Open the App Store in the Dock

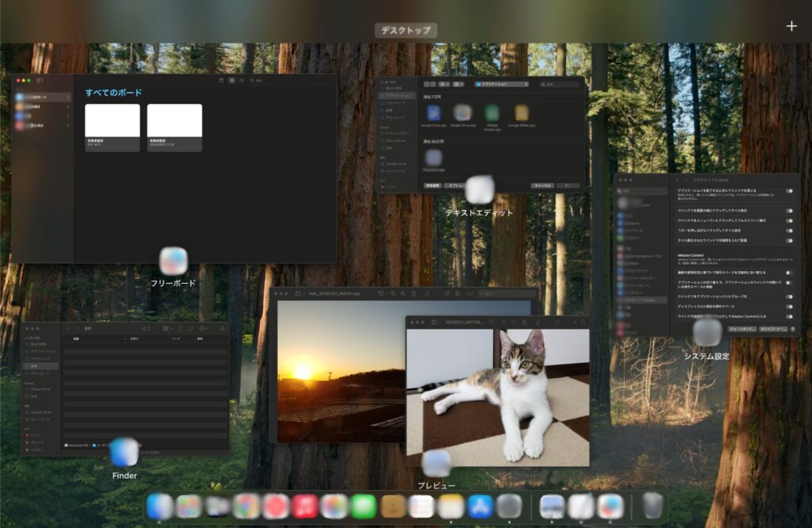480,506
